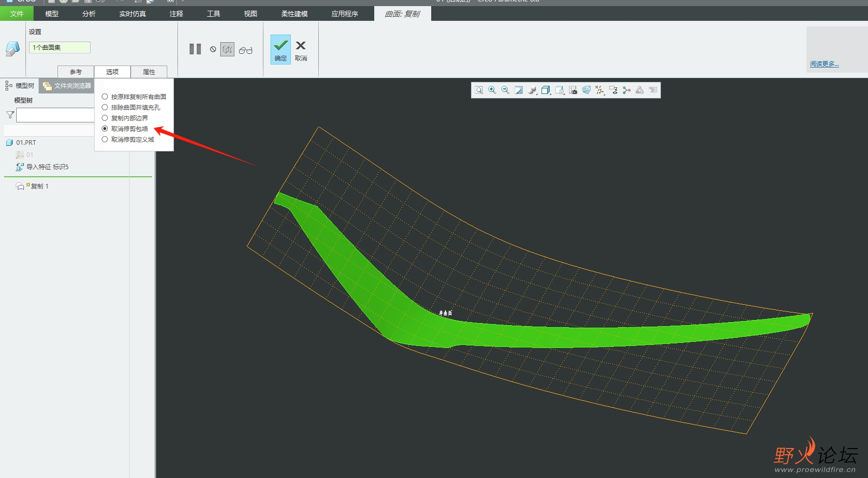Open the 工具 ribbon tab
868x478 pixels.
tap(214, 14)
